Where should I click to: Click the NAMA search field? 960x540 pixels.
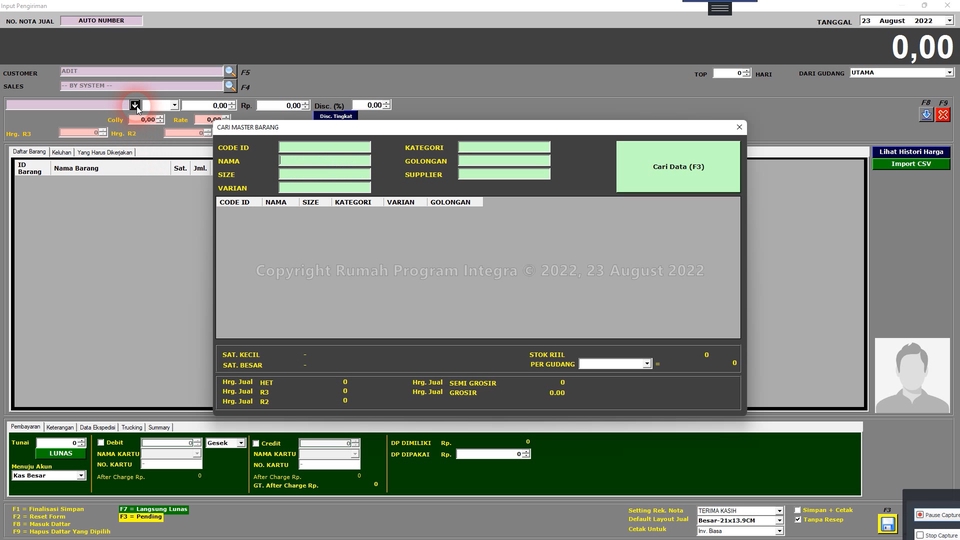(x=324, y=161)
